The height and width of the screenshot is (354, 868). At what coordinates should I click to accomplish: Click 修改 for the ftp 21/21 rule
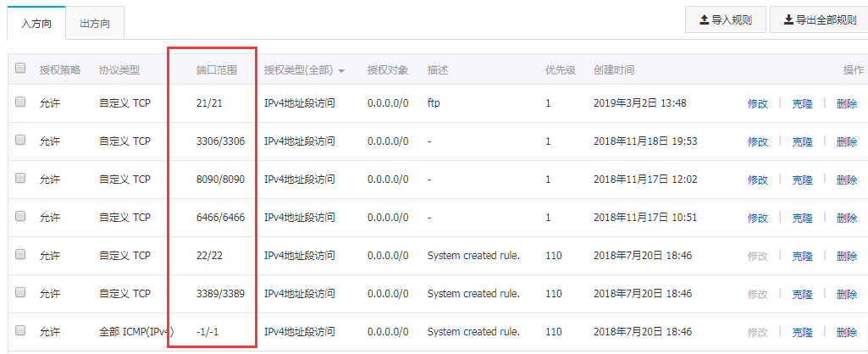coord(758,103)
